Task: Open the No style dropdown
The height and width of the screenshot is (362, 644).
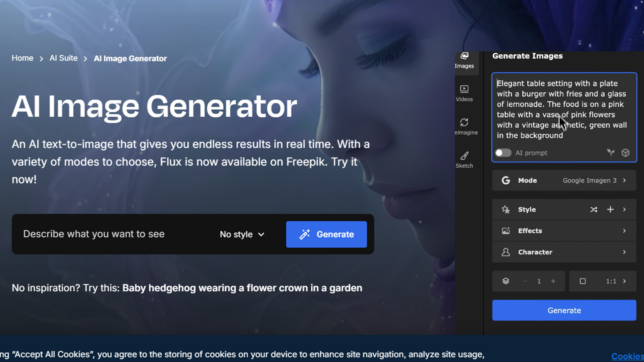Action: tap(242, 234)
